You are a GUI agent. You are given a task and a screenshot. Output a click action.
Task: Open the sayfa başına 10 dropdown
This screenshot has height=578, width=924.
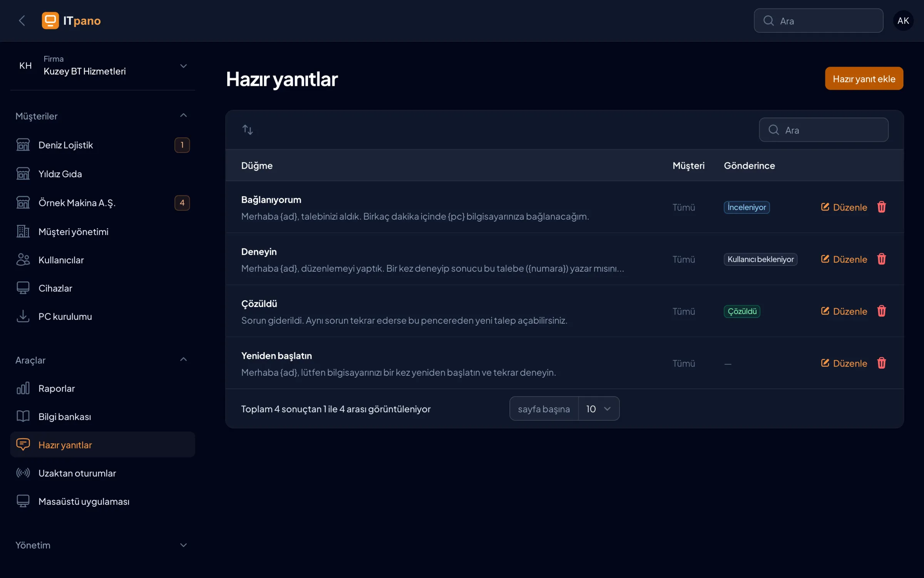point(599,409)
